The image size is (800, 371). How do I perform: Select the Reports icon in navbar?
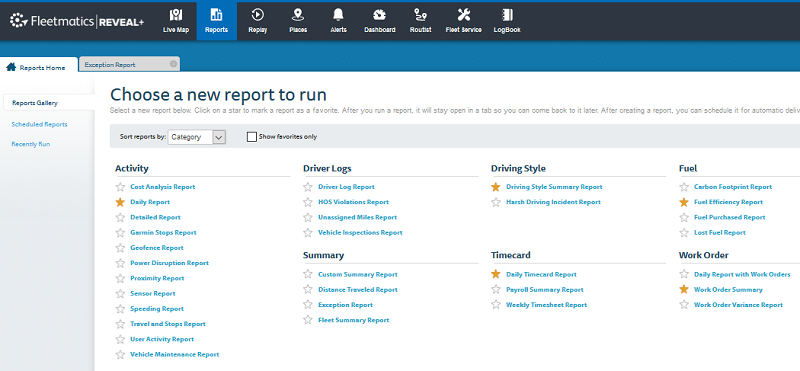click(216, 15)
